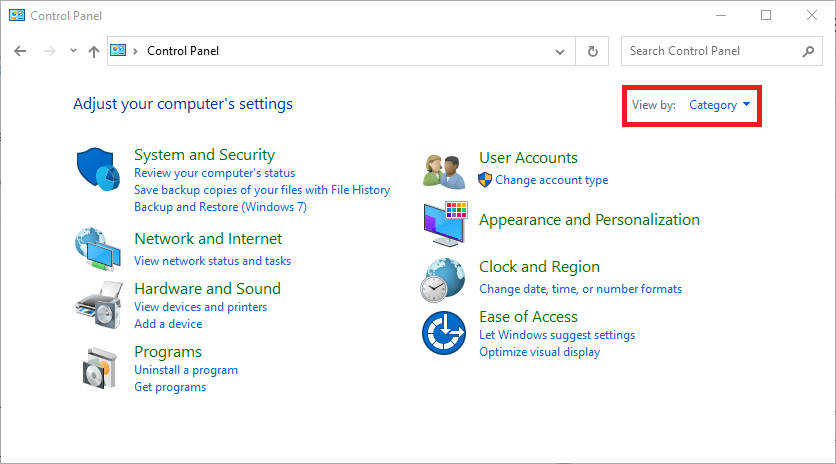Open the View by Category dropdown

tap(719, 105)
